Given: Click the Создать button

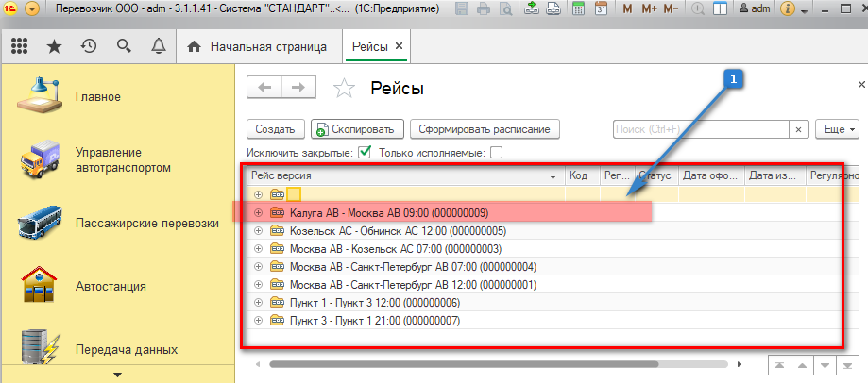Looking at the screenshot, I should tap(275, 129).
